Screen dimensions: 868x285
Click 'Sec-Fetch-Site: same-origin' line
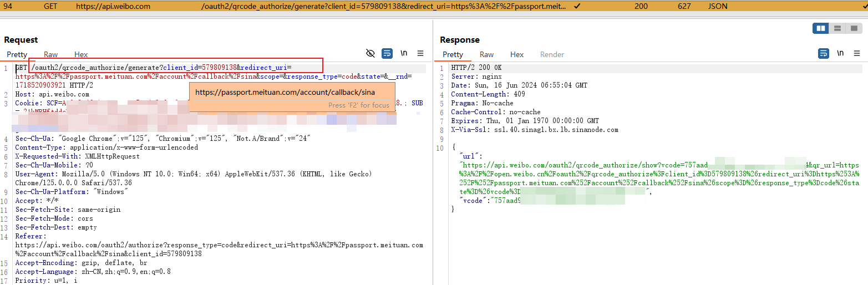(68, 210)
